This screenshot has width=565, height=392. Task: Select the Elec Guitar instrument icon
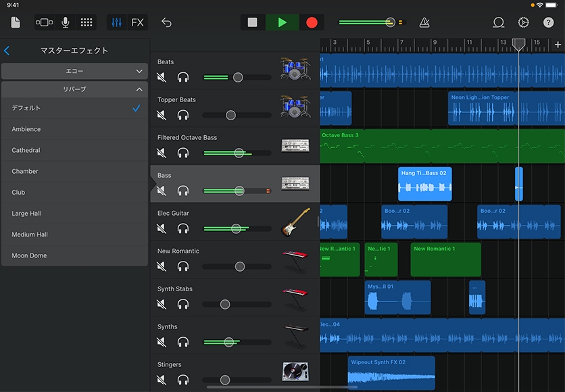tap(295, 222)
